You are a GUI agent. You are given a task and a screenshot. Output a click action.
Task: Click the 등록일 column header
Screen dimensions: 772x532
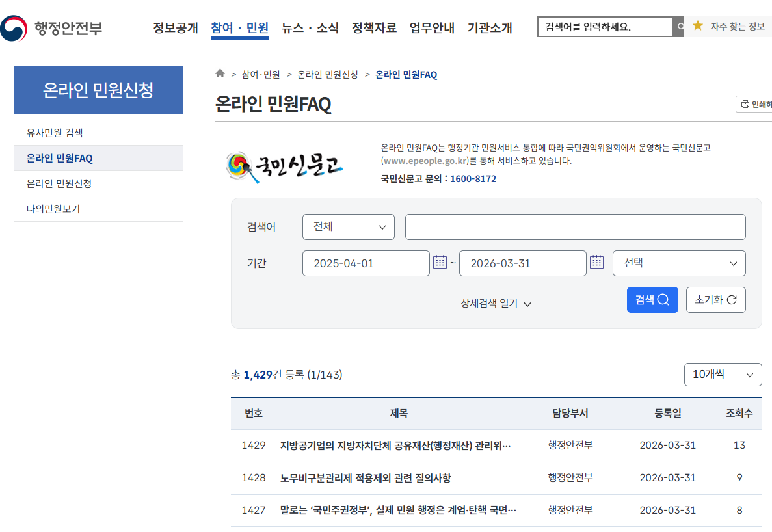click(x=668, y=414)
